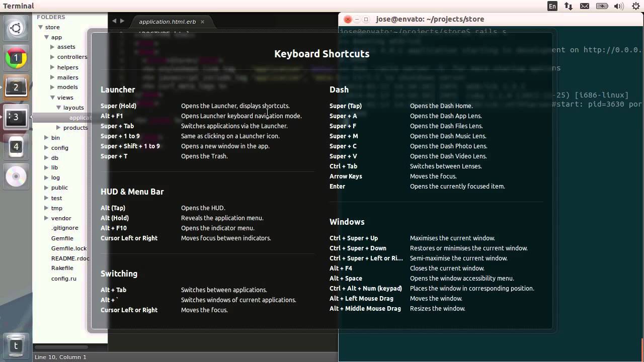
Task: Open the Ubuntu Dash home launcher icon
Action: pos(16,28)
